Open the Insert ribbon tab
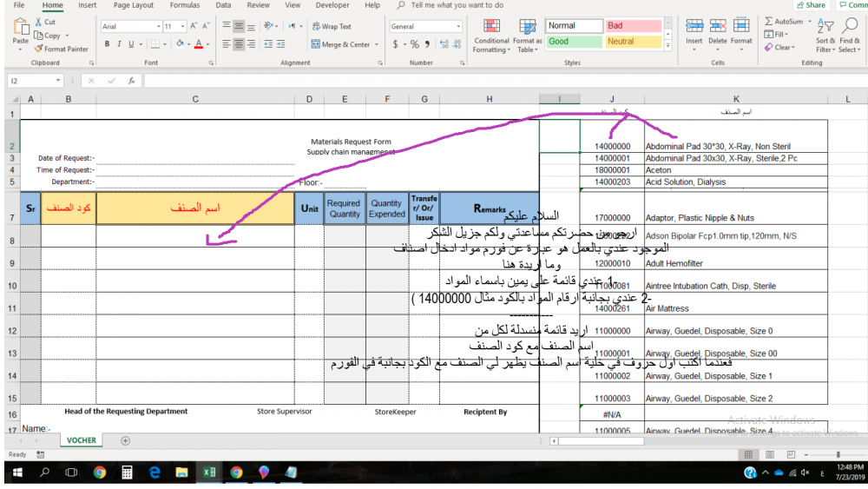868x489 pixels. [87, 5]
